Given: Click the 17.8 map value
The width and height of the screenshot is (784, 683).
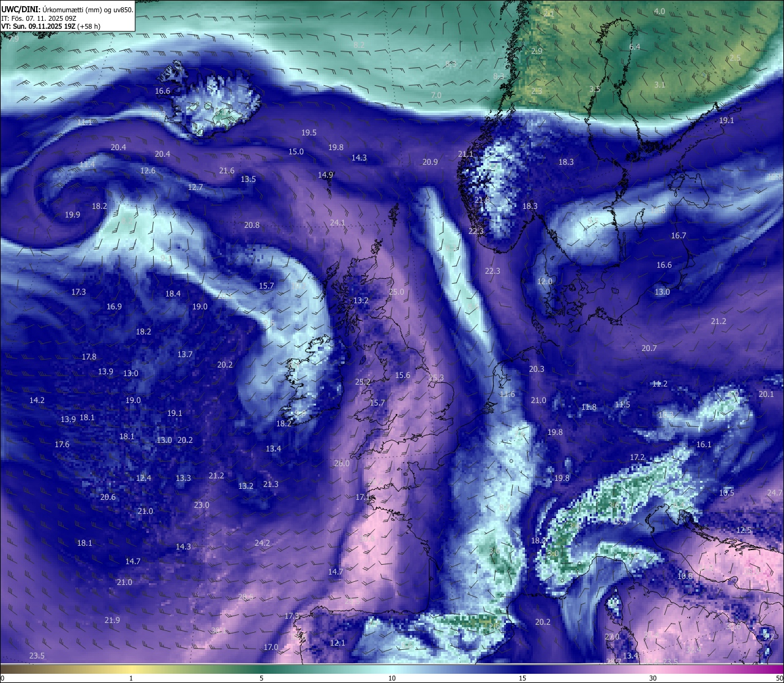Looking at the screenshot, I should click(x=89, y=357).
